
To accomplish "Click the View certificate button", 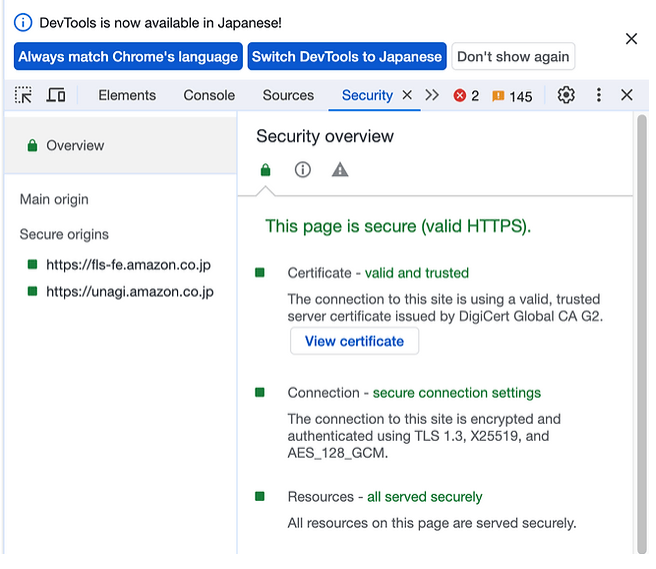I will (354, 341).
